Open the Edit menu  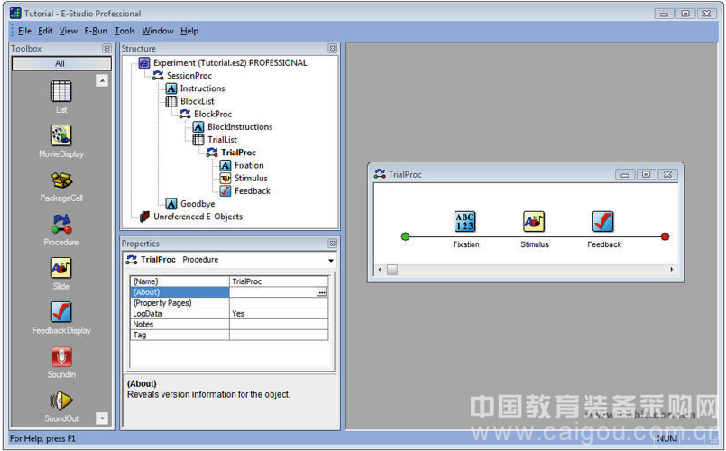45,31
